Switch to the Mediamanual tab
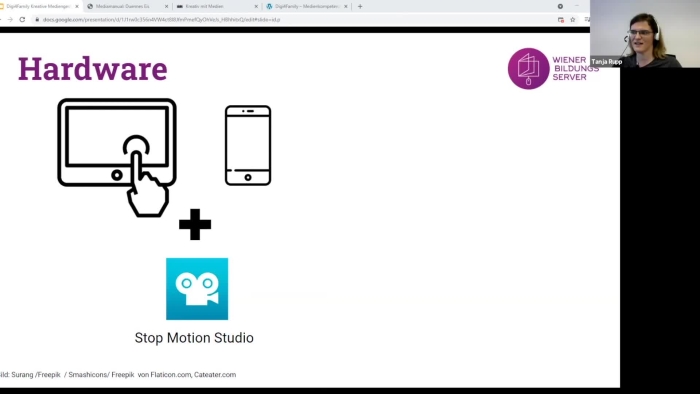 tap(123, 7)
